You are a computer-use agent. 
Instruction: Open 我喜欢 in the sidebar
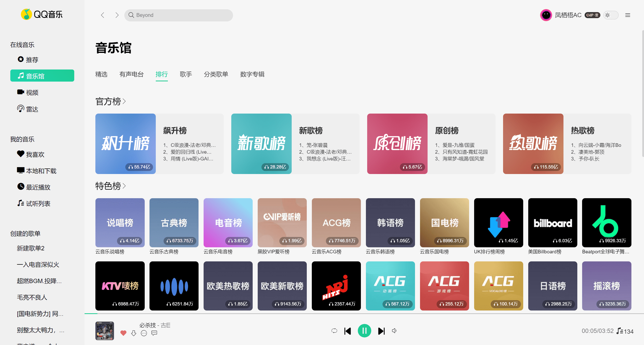click(35, 154)
